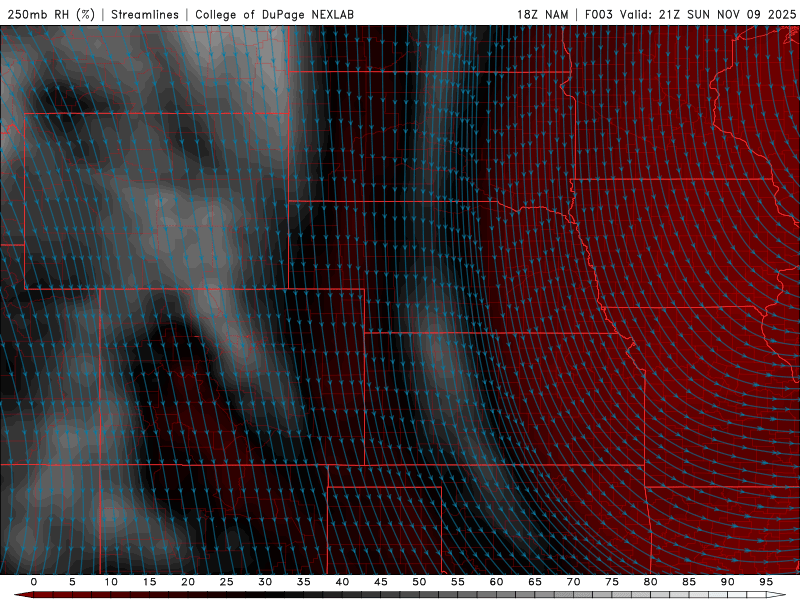Select the "Streamlines" label in the header
This screenshot has width=800, height=600.
tap(145, 14)
